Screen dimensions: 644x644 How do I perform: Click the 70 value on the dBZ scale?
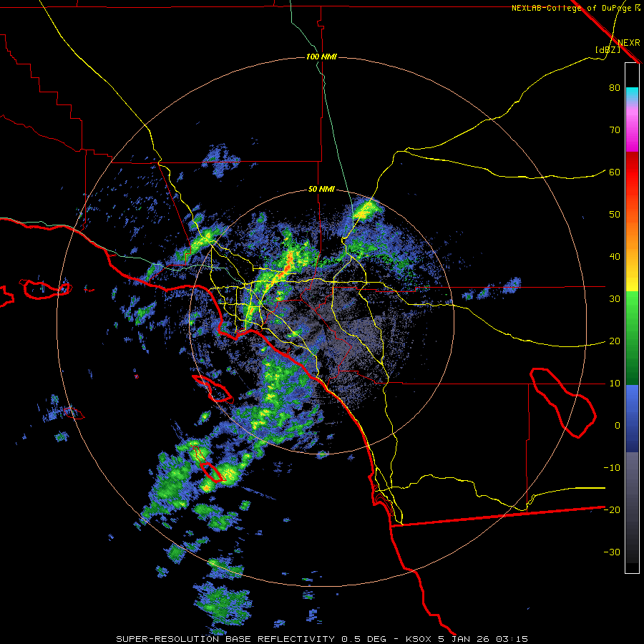[x=615, y=130]
